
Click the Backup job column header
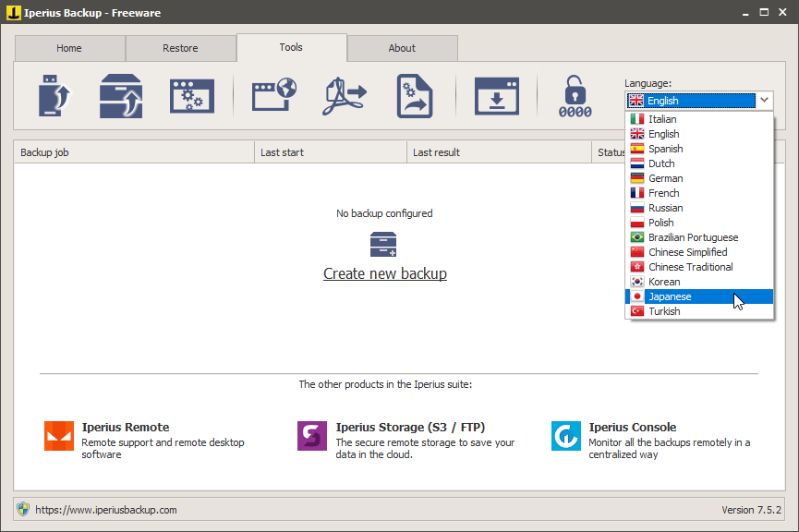(134, 152)
